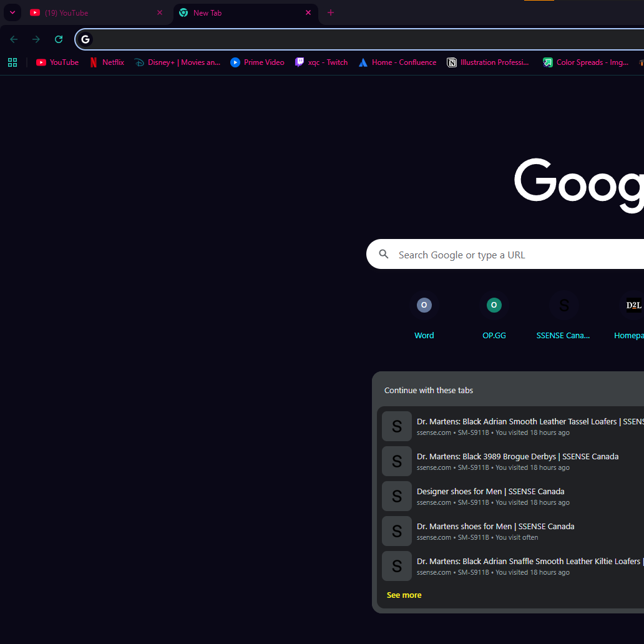Close the New Tab tab
Screen dimensions: 644x644
pyautogui.click(x=308, y=12)
